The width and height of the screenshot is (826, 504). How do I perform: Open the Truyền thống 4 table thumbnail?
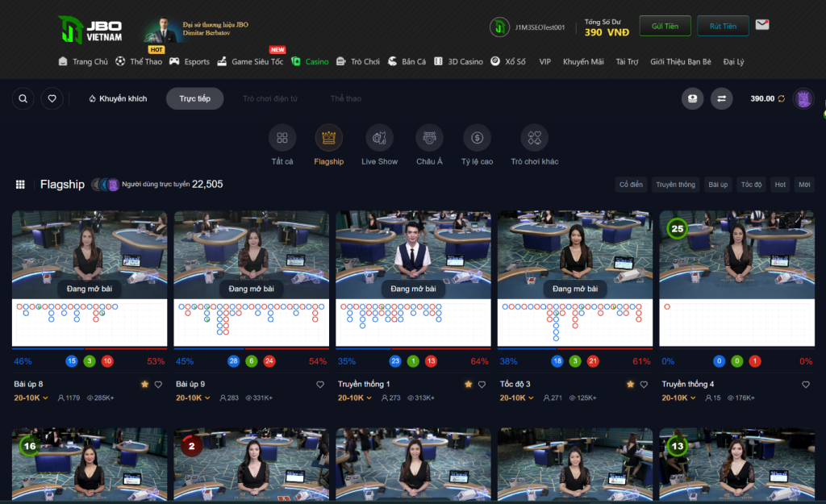click(x=737, y=255)
